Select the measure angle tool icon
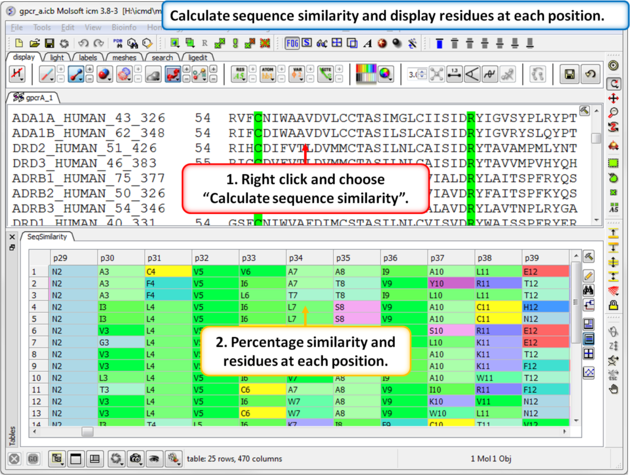The width and height of the screenshot is (630, 475). (x=472, y=75)
